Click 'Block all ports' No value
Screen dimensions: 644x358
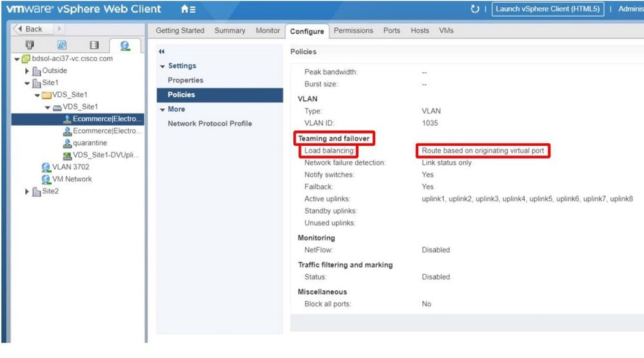tap(426, 304)
